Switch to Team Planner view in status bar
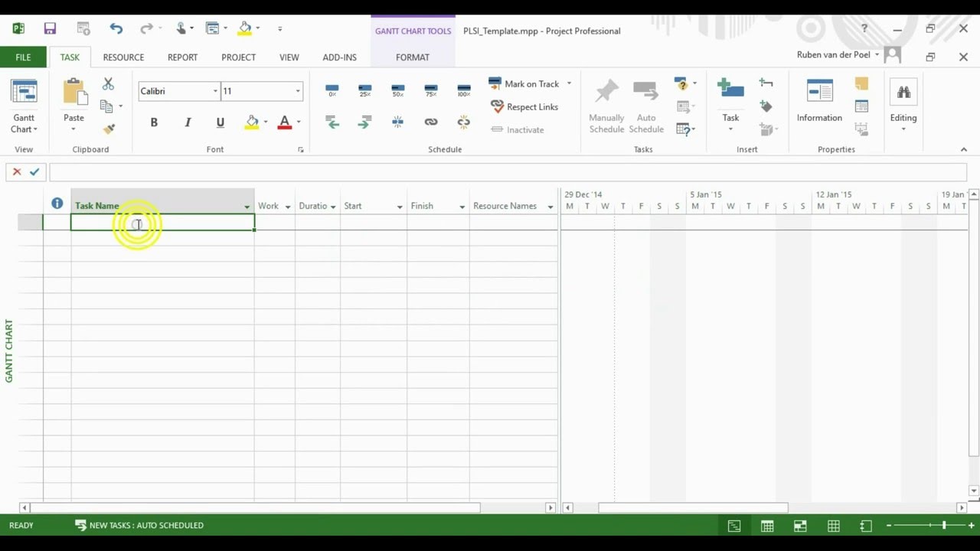The height and width of the screenshot is (551, 980). [x=800, y=526]
